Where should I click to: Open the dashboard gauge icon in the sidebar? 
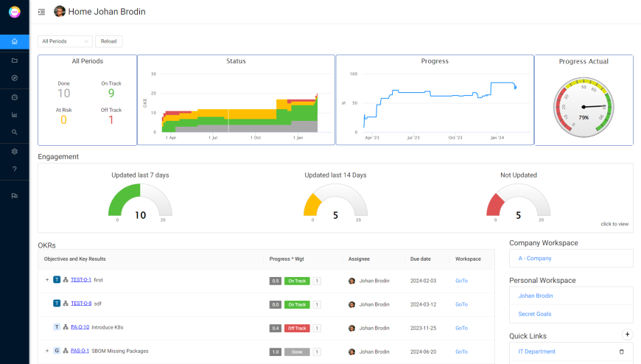pyautogui.click(x=15, y=97)
